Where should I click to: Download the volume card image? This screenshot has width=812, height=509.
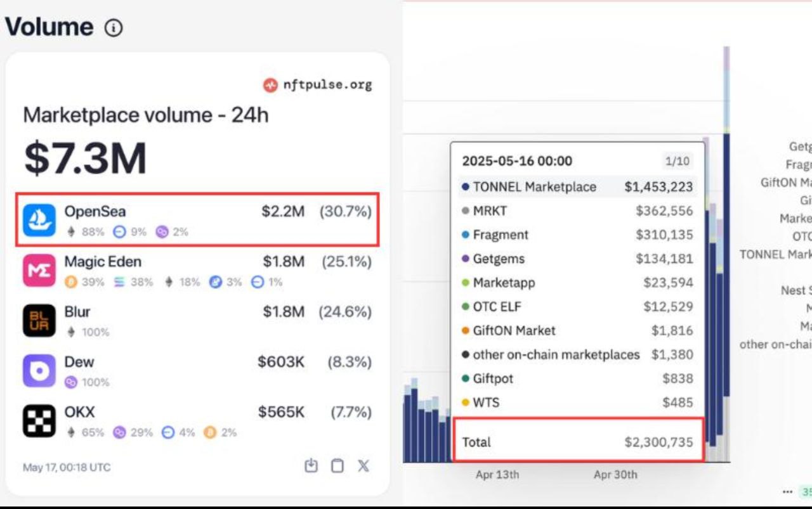point(311,466)
